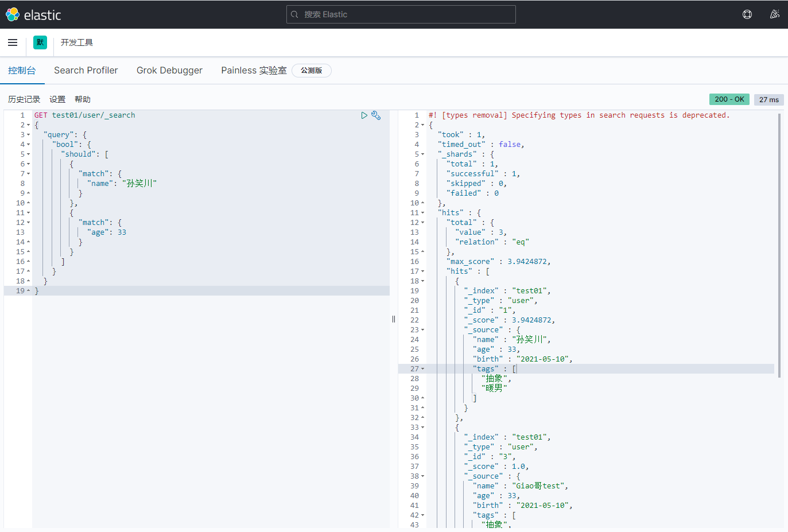Click the types removal deprecation warning line

tap(579, 115)
